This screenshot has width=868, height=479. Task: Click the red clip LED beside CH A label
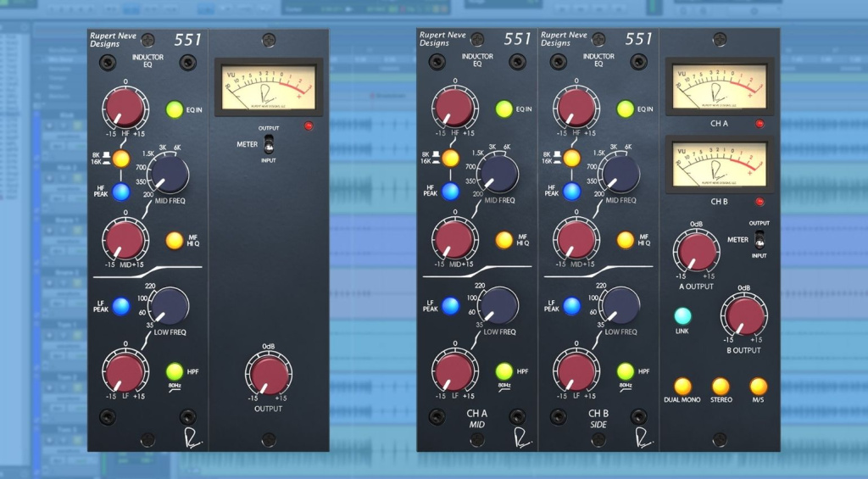pos(759,124)
